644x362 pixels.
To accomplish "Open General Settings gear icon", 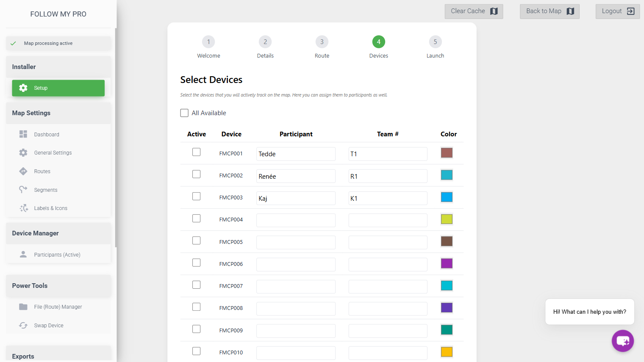I will [x=23, y=152].
